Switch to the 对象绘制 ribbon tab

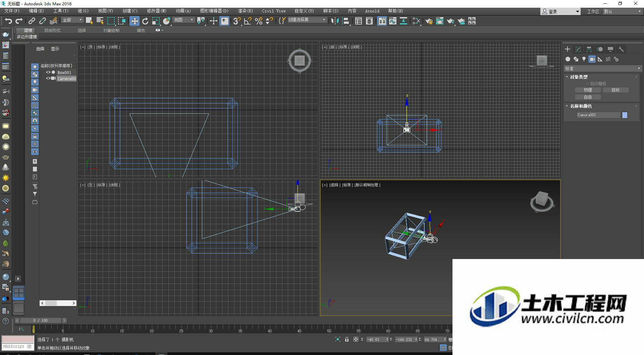(111, 31)
